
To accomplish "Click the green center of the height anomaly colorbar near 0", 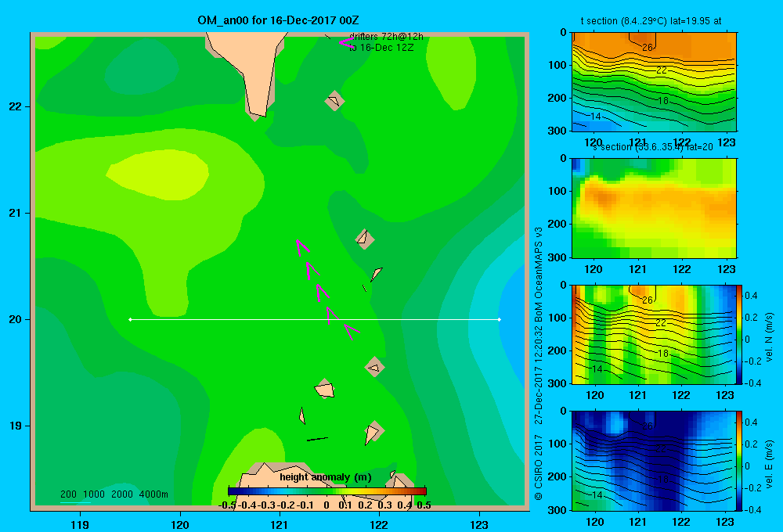I will [327, 491].
